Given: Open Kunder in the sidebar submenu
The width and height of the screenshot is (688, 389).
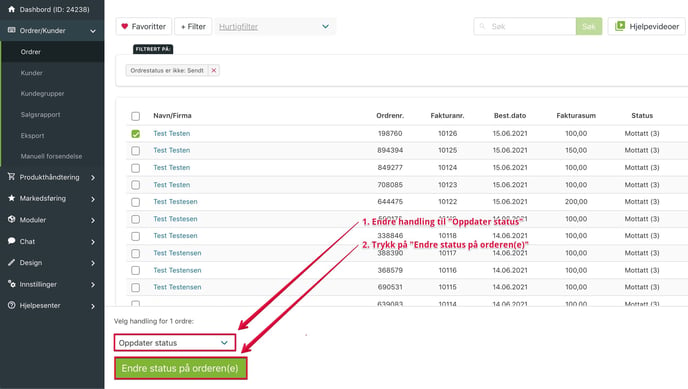Looking at the screenshot, I should tap(32, 73).
